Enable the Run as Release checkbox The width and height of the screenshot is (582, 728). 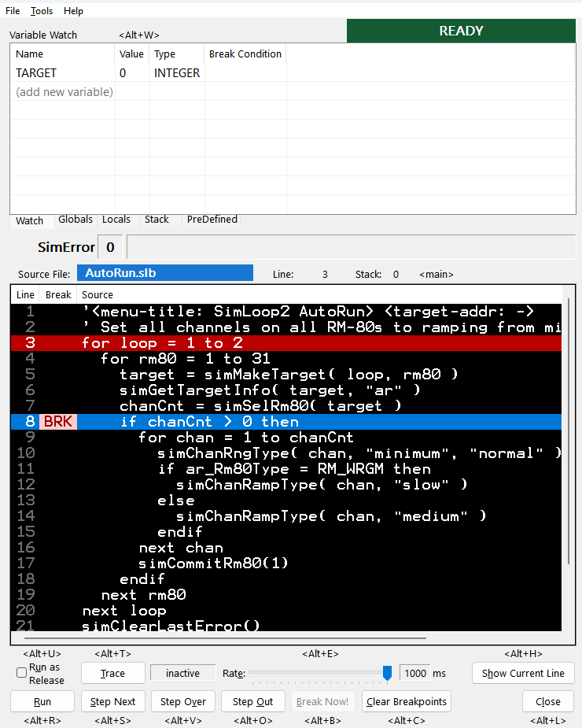[22, 673]
